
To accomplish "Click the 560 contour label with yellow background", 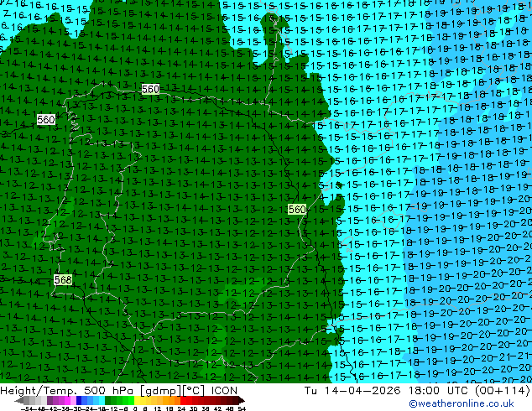I will [x=297, y=209].
